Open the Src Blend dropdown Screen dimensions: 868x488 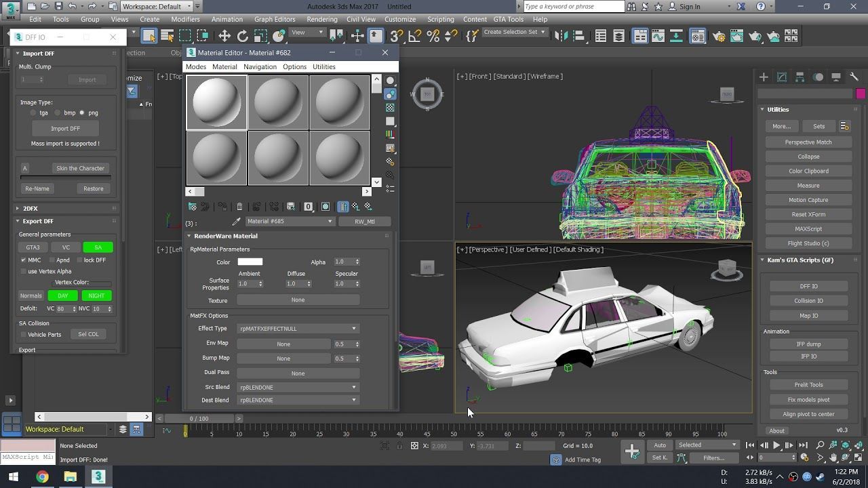(297, 387)
